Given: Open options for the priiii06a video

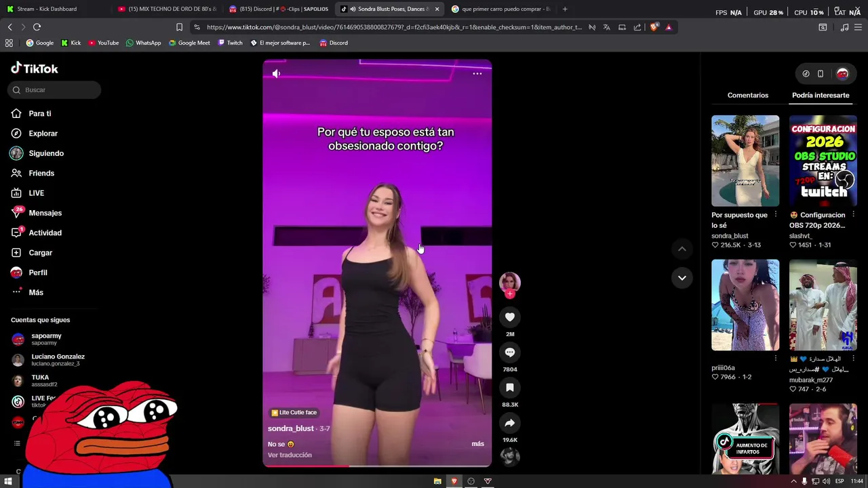Looking at the screenshot, I should [x=776, y=359].
